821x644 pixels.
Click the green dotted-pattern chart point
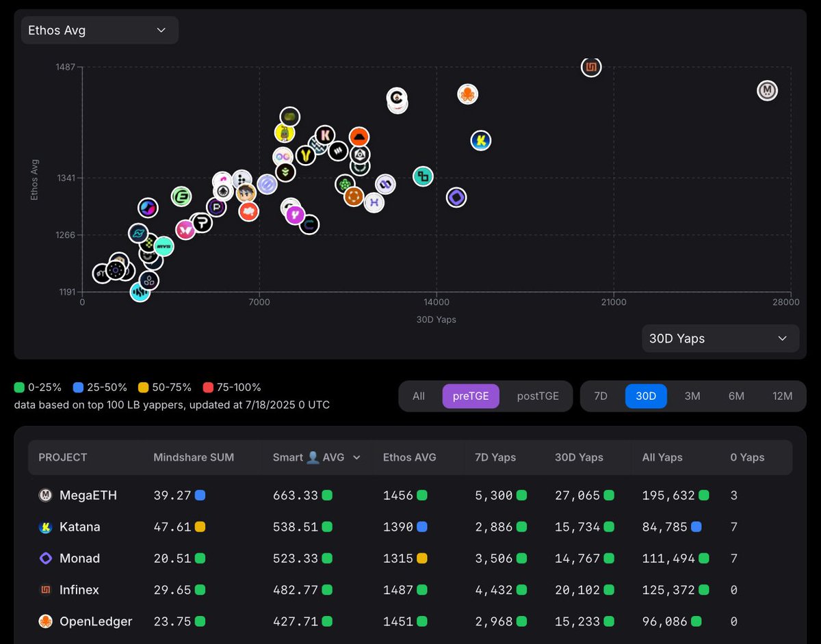click(x=346, y=184)
